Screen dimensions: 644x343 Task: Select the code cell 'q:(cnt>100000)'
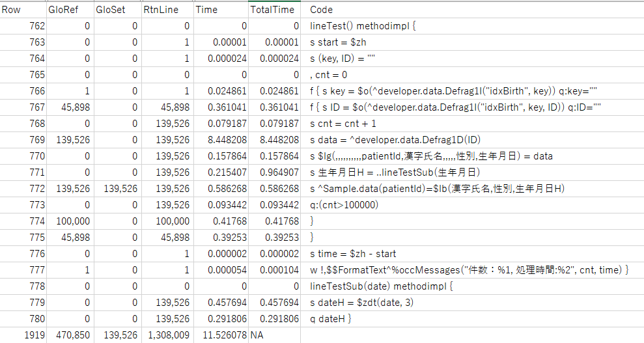pyautogui.click(x=343, y=205)
